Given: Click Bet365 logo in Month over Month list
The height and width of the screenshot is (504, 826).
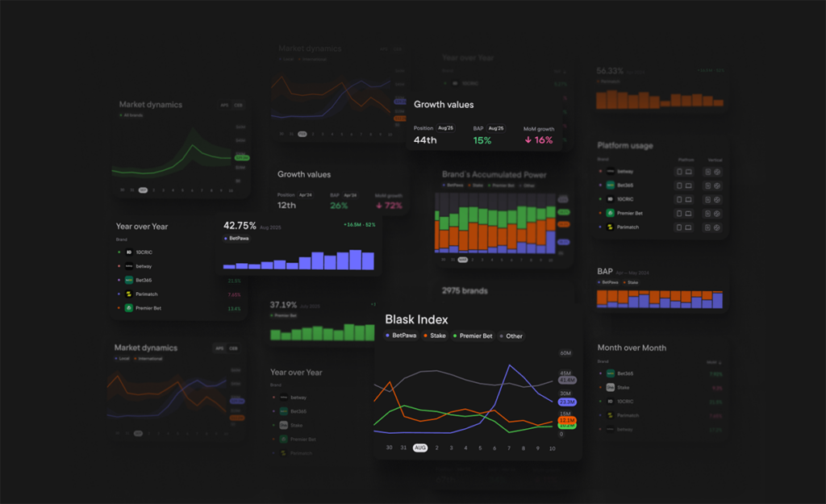Looking at the screenshot, I should 611,373.
